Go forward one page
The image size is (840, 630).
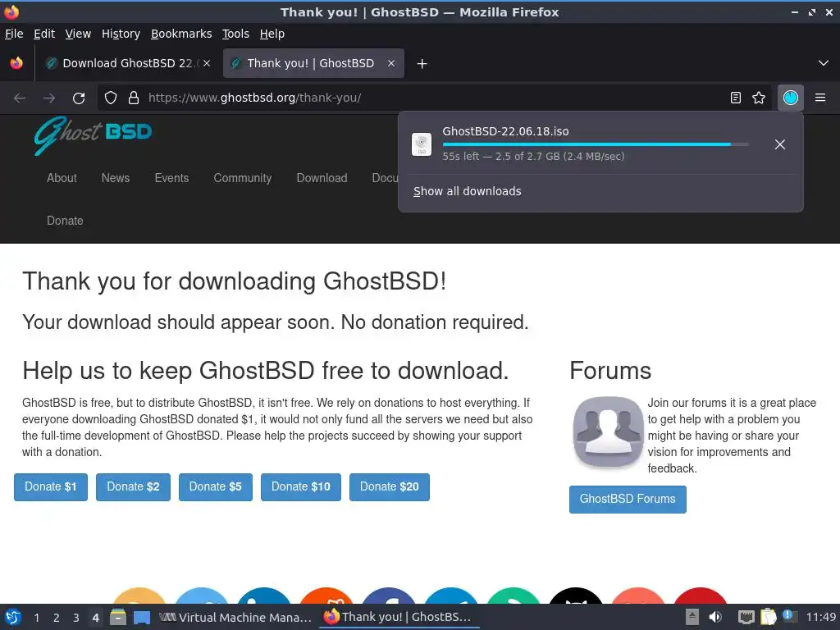49,98
